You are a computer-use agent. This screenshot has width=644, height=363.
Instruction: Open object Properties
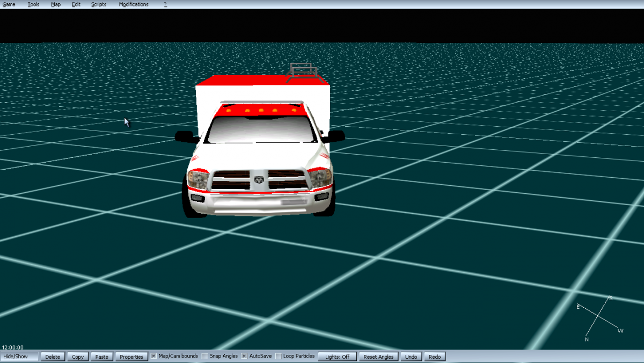(131, 357)
